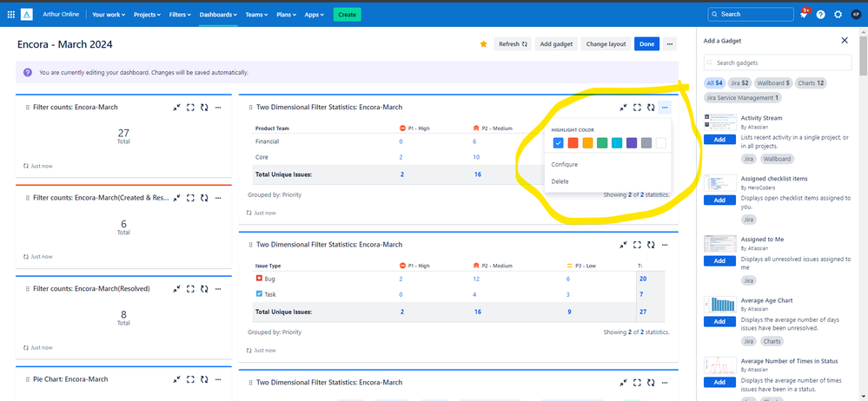Expand the Your work menu
This screenshot has height=401, width=868.
tap(109, 15)
